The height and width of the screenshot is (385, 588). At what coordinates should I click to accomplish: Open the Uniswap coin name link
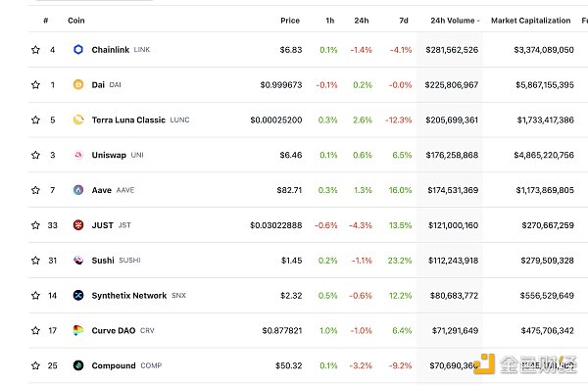109,155
